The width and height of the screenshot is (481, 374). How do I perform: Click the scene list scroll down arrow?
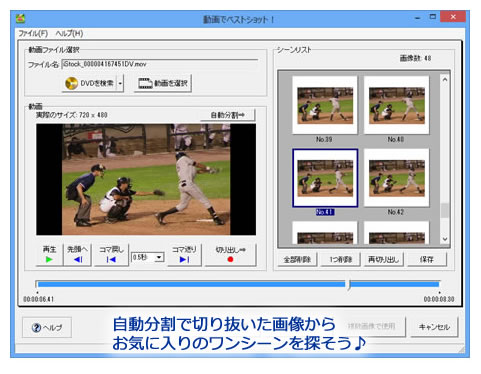tap(445, 239)
